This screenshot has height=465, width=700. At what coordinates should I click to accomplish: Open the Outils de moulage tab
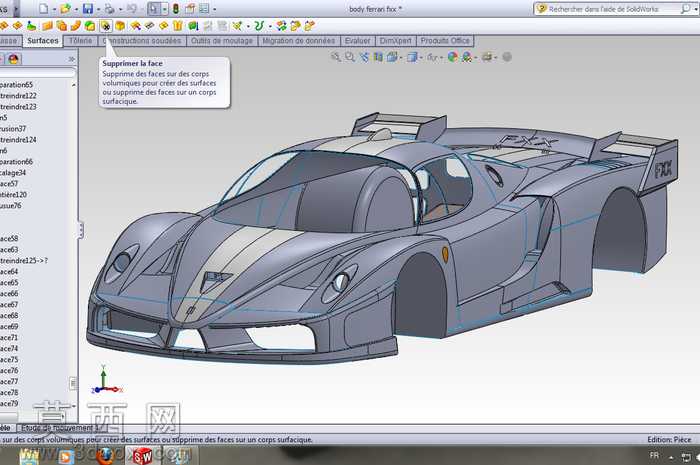coord(222,41)
